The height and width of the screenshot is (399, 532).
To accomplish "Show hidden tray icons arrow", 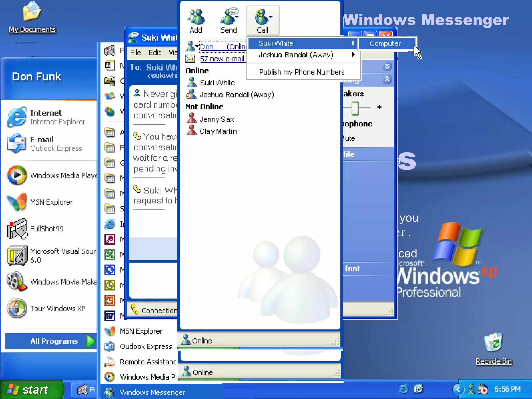I will (x=458, y=389).
